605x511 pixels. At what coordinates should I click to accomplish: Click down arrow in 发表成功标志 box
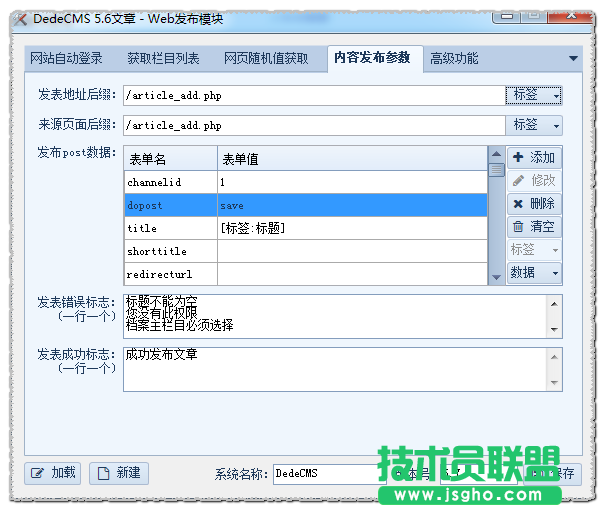554,382
